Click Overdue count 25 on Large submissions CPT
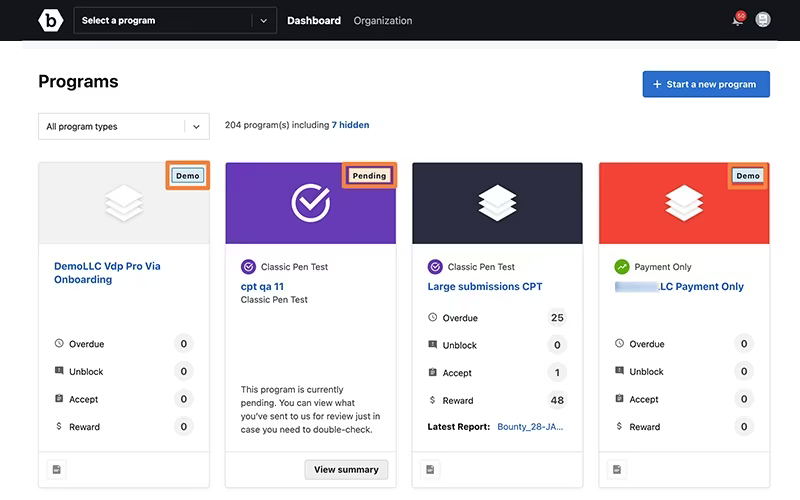The image size is (800, 500). [557, 318]
